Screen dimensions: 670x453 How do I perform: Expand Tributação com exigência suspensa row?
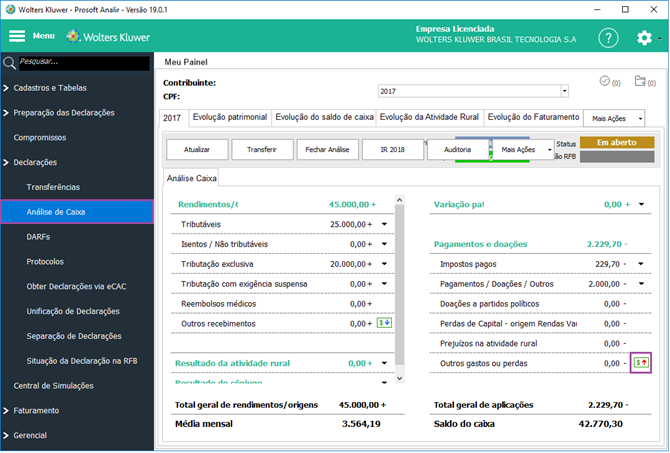(x=384, y=284)
